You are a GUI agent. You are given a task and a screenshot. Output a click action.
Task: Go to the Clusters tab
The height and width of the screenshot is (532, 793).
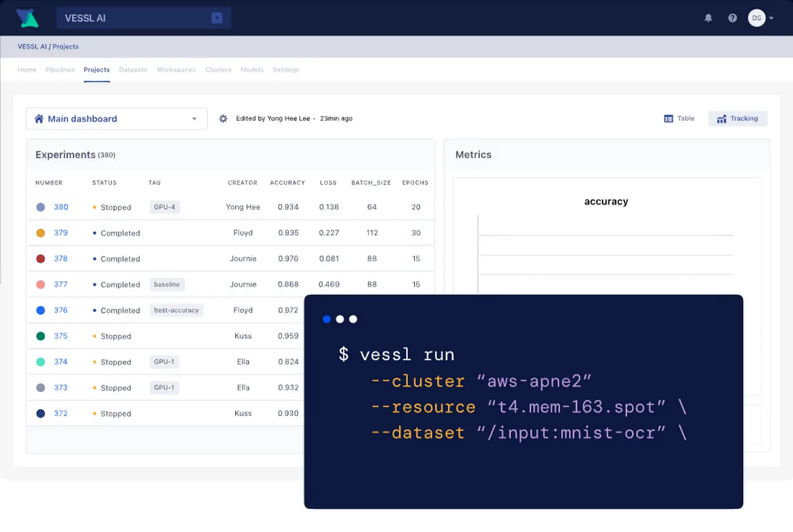click(218, 70)
